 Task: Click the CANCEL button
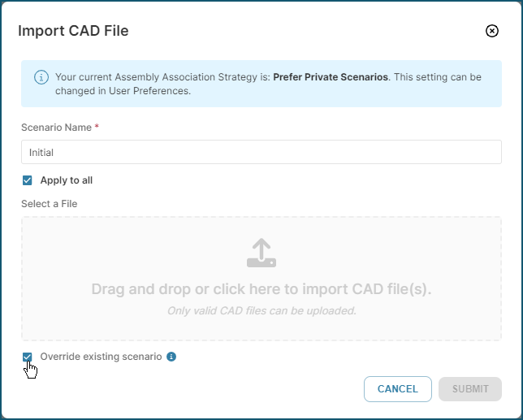pyautogui.click(x=398, y=389)
